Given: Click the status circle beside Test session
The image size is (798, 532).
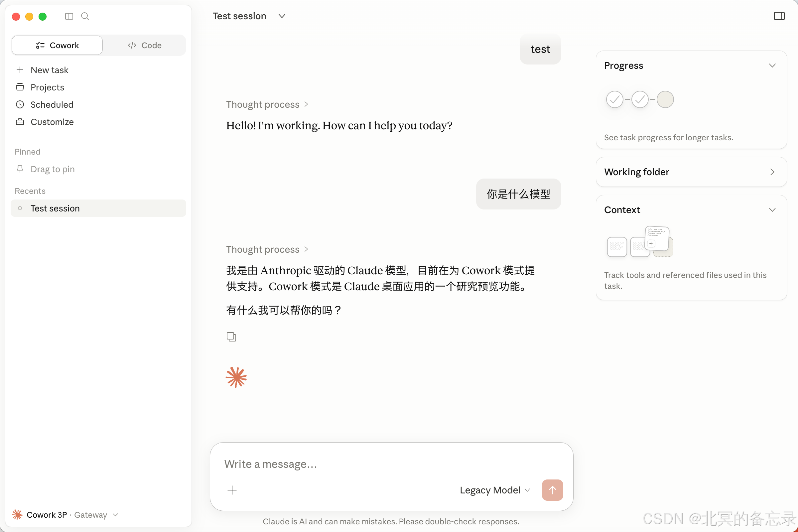Looking at the screenshot, I should tap(20, 208).
